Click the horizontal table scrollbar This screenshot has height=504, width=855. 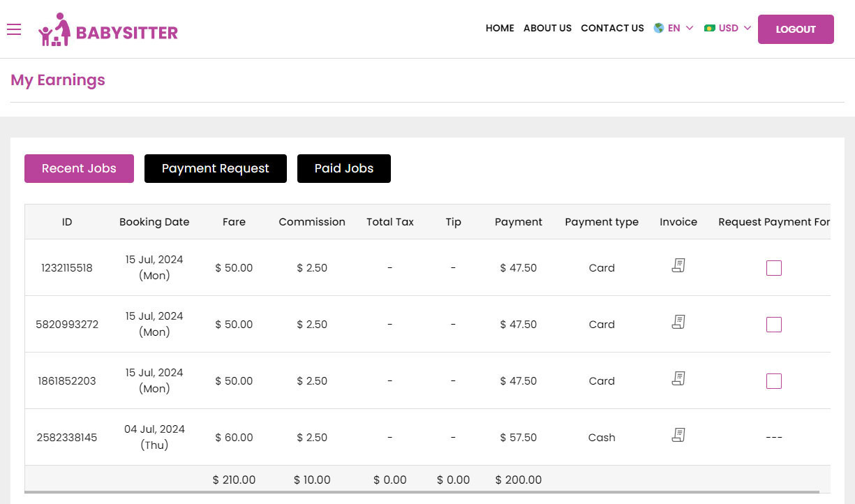[419, 492]
